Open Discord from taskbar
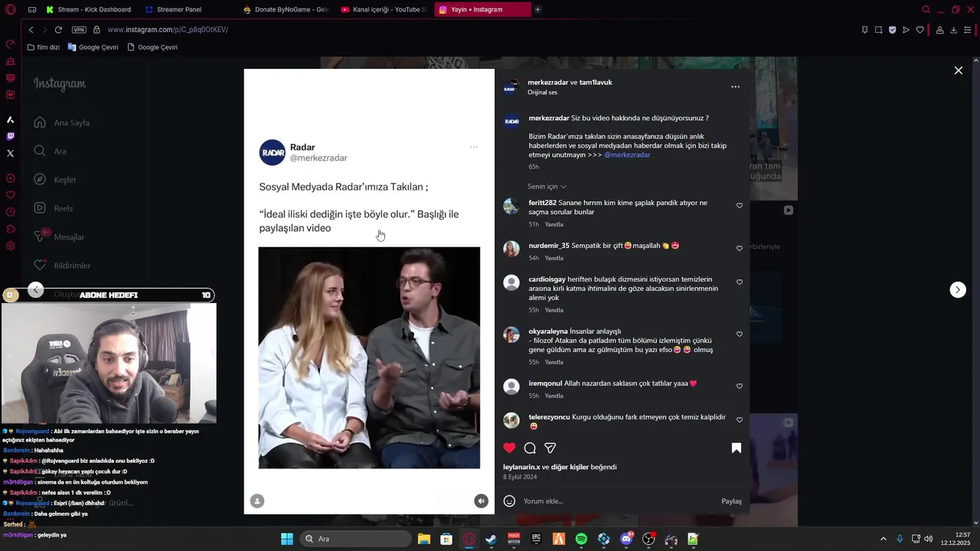 tap(626, 539)
